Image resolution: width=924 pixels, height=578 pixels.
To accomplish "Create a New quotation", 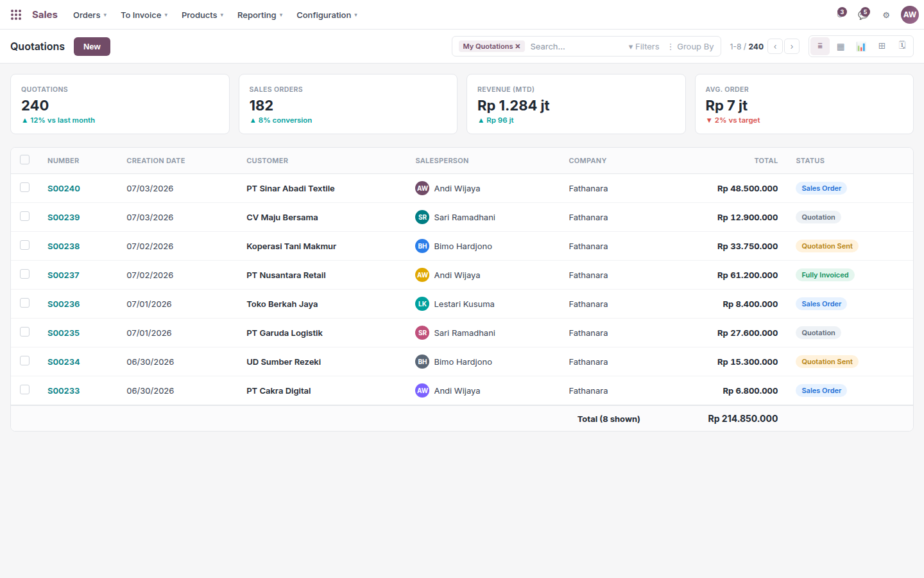I will coord(92,46).
